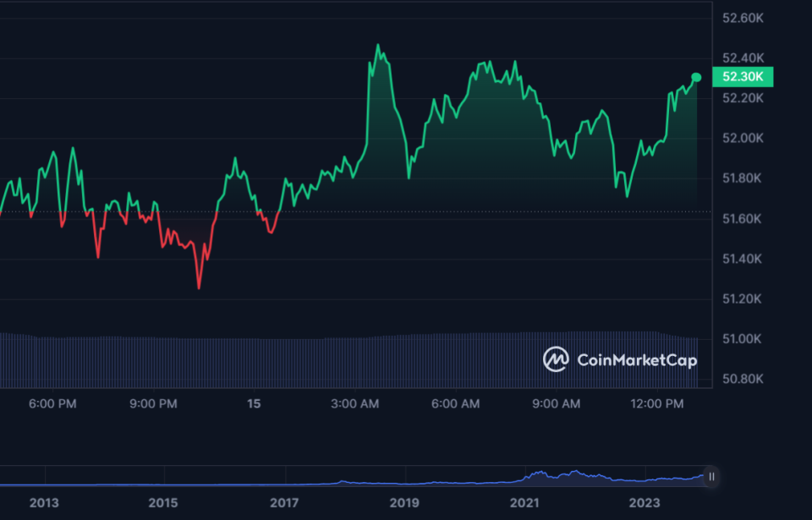Image resolution: width=812 pixels, height=520 pixels.
Task: Click the CoinMarketCap watermark text
Action: click(637, 360)
